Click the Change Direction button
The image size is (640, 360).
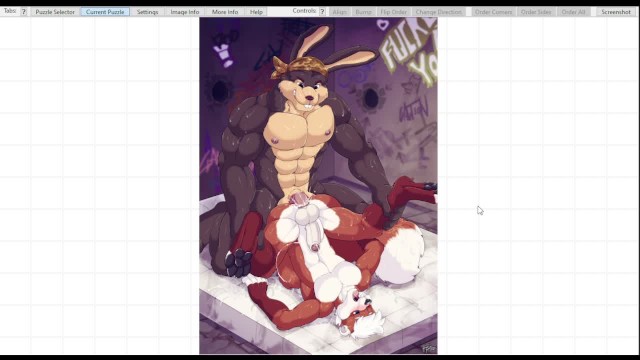(x=439, y=12)
